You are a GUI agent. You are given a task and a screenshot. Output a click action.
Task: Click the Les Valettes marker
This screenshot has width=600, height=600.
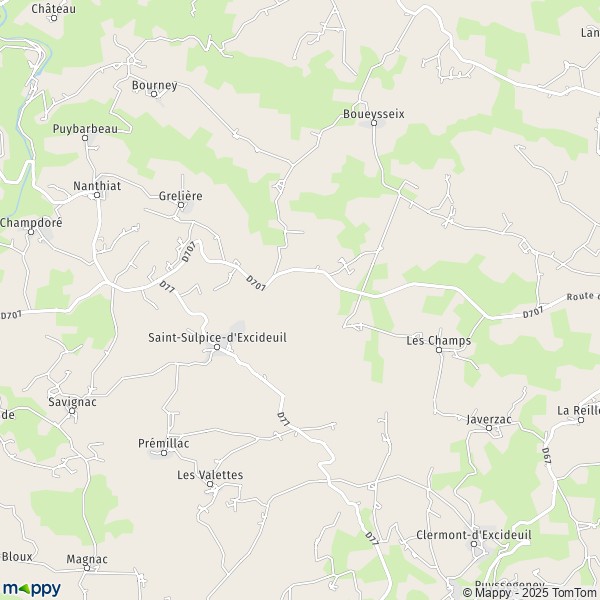click(210, 484)
